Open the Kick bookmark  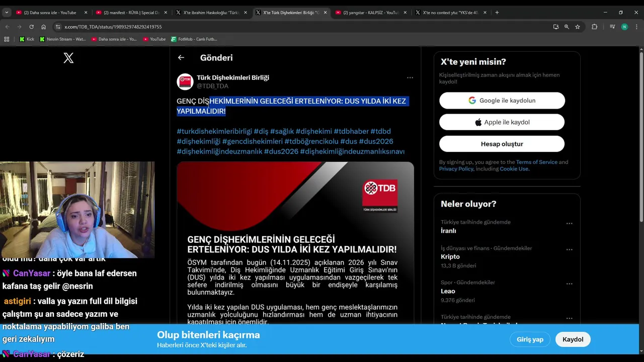point(27,39)
